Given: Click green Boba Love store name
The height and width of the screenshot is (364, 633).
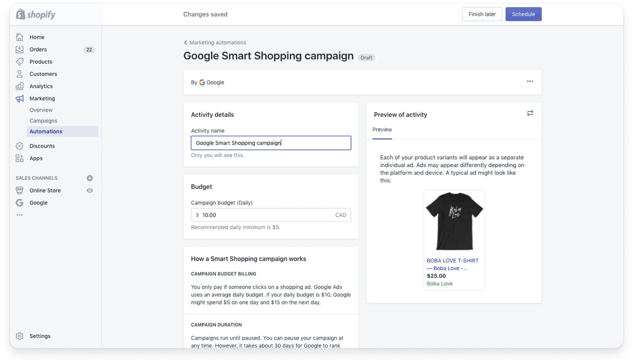Looking at the screenshot, I should click(x=439, y=284).
